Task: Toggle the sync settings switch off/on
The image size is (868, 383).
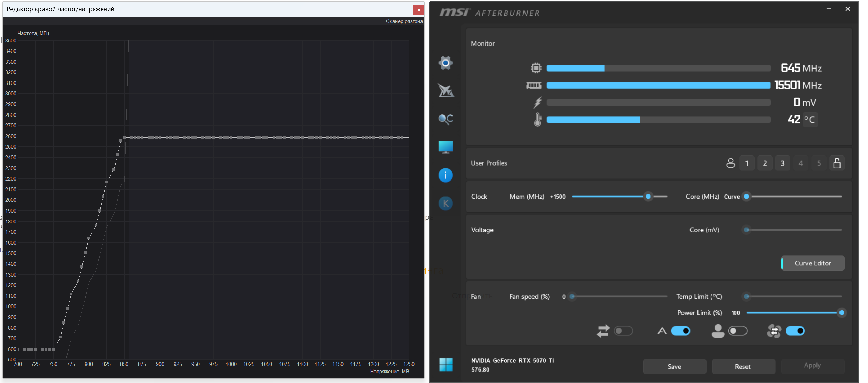Action: 623,331
